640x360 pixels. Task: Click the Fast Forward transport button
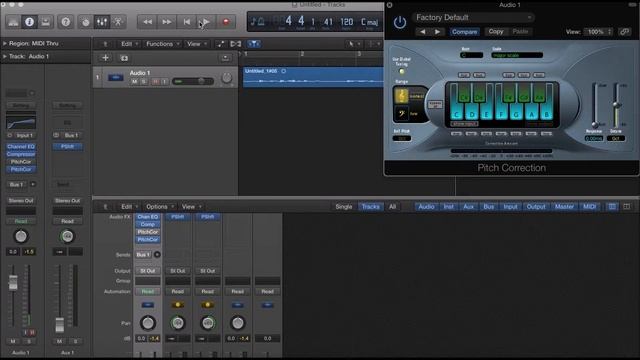[x=167, y=22]
